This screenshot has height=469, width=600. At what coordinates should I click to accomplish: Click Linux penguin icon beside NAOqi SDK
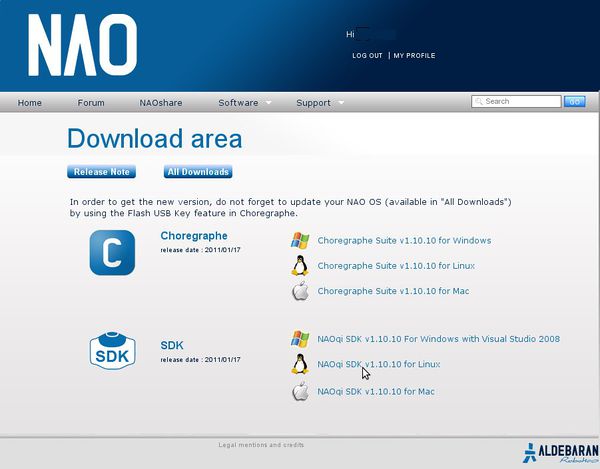299,364
